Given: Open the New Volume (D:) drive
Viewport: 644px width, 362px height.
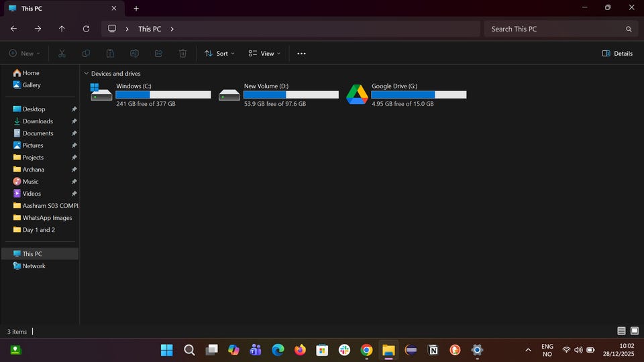Looking at the screenshot, I should [278, 95].
